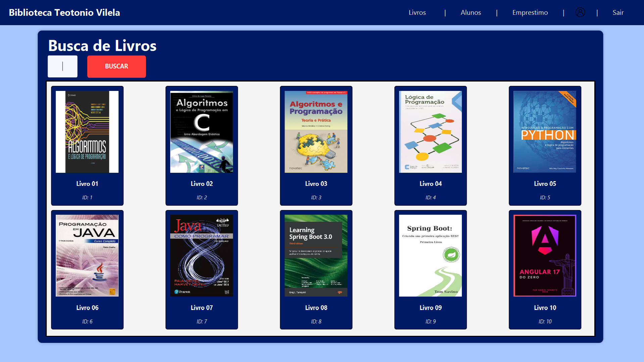
Task: Select the Angular 17 cover of Livro 10
Action: (x=545, y=256)
